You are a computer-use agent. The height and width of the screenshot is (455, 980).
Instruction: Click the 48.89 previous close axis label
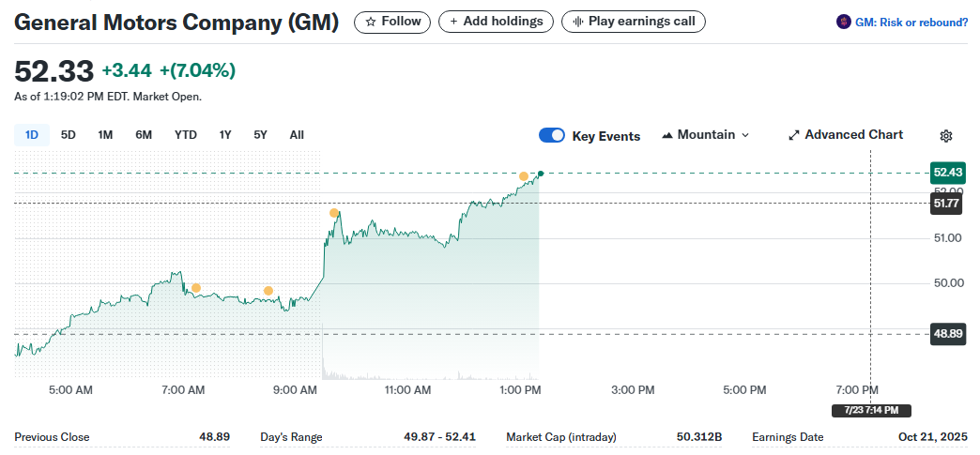coord(949,334)
